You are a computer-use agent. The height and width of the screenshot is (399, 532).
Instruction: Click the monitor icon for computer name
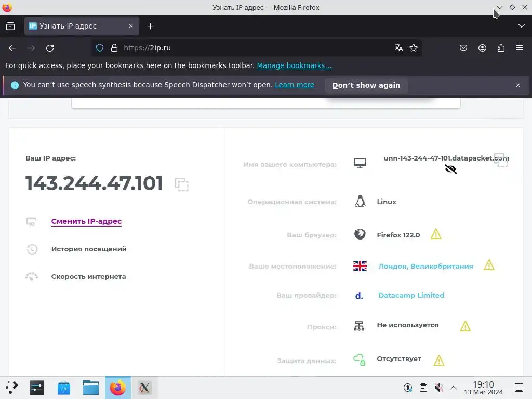[360, 163]
